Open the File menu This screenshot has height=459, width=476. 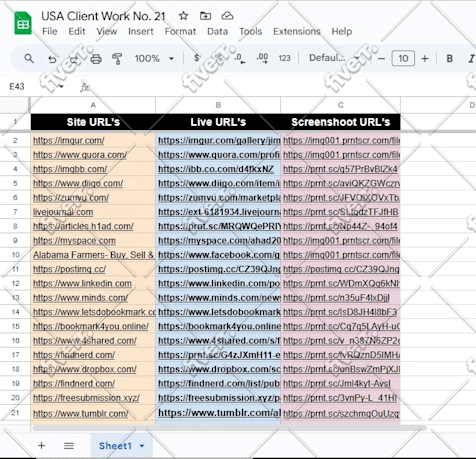click(x=50, y=31)
